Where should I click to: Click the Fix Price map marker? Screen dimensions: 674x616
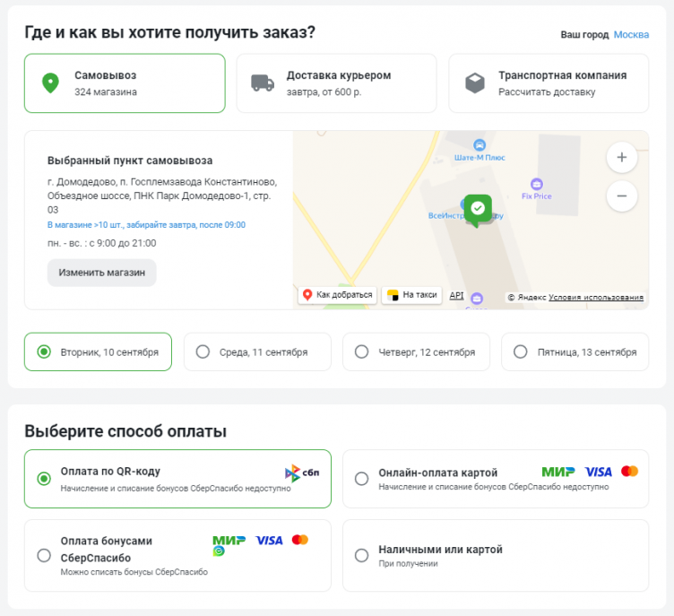(537, 184)
